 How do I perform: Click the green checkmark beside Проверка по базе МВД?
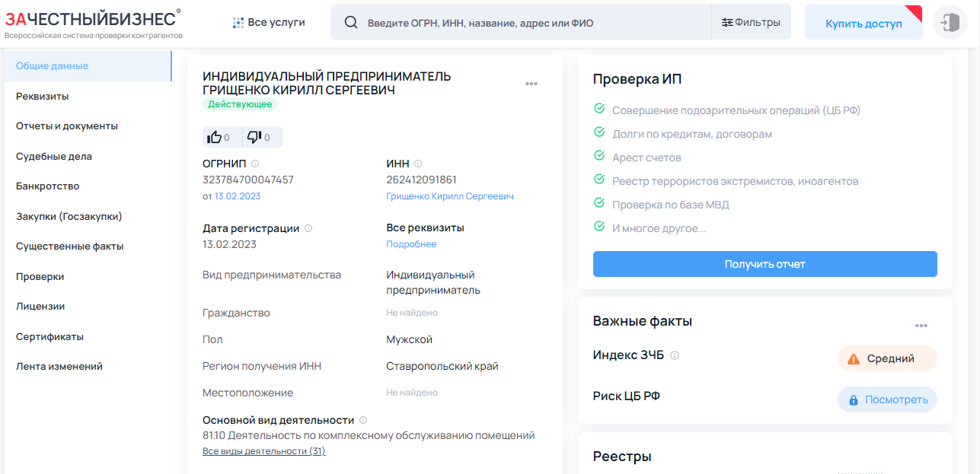(x=599, y=204)
